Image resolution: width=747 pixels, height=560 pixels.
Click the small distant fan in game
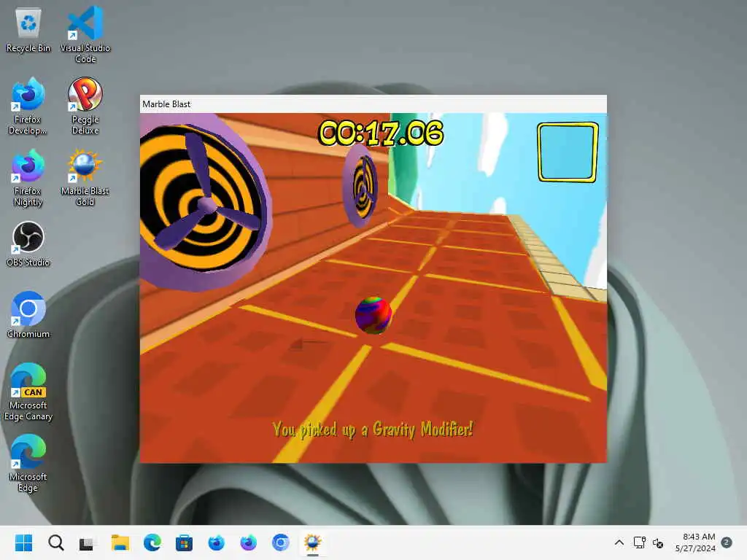(361, 186)
